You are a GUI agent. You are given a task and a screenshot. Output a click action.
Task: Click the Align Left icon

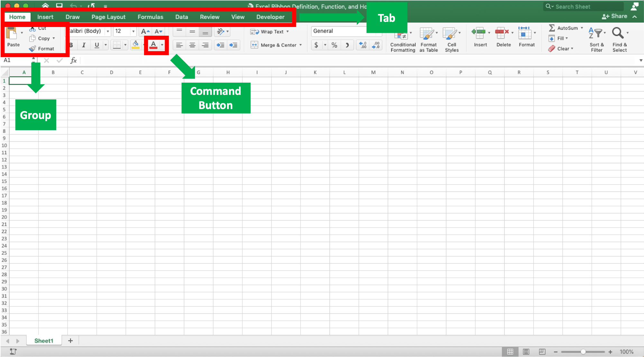(179, 45)
